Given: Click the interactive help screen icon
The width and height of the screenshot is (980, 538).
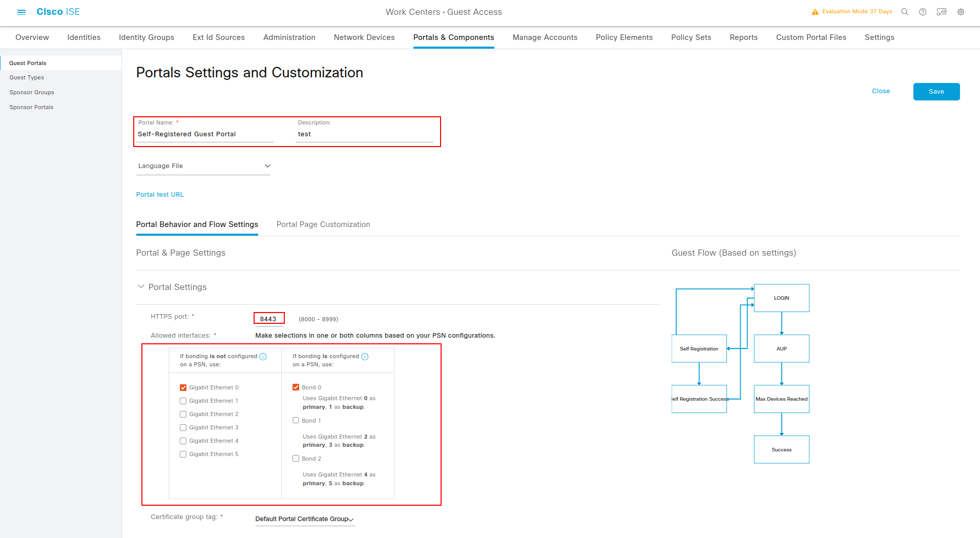Looking at the screenshot, I should pos(942,12).
